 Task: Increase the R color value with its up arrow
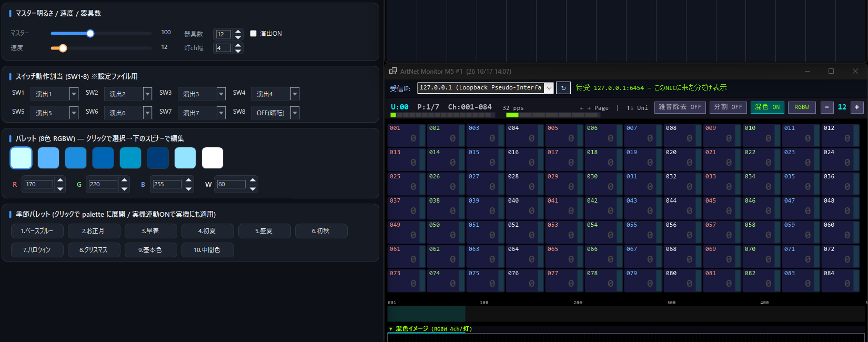click(60, 180)
